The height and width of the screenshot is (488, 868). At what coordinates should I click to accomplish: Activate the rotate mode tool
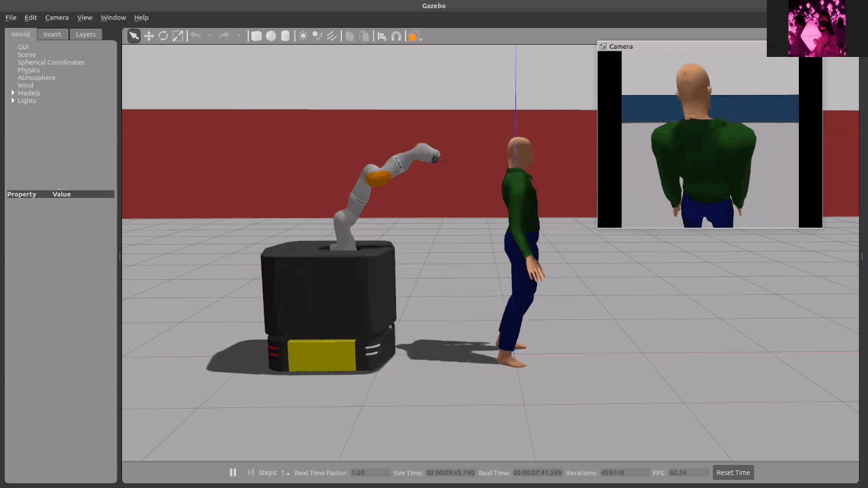click(163, 36)
